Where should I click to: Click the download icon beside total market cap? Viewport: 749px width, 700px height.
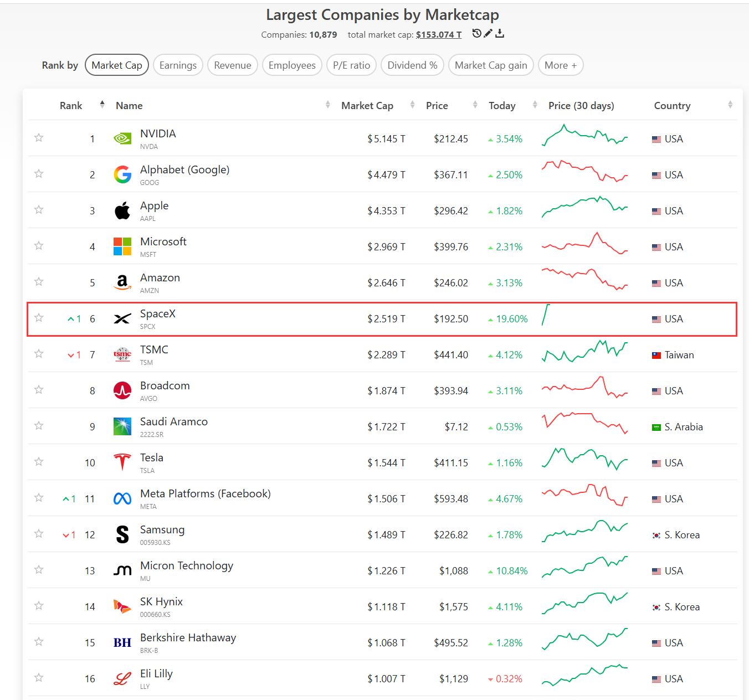500,33
